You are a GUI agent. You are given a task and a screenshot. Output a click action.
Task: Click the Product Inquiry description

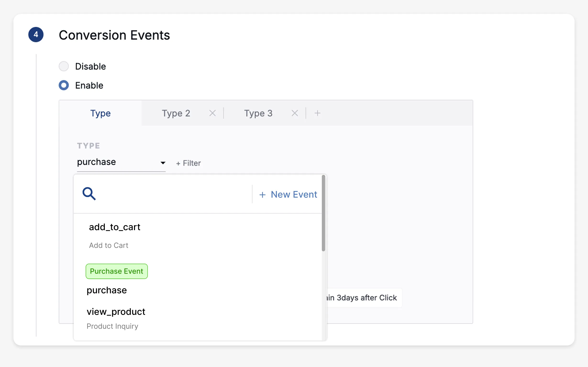point(112,326)
